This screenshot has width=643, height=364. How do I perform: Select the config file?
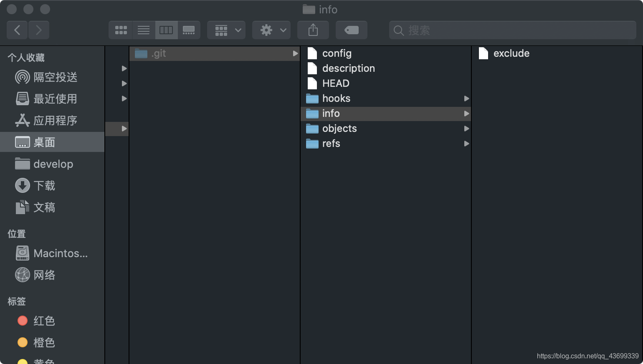(386, 53)
